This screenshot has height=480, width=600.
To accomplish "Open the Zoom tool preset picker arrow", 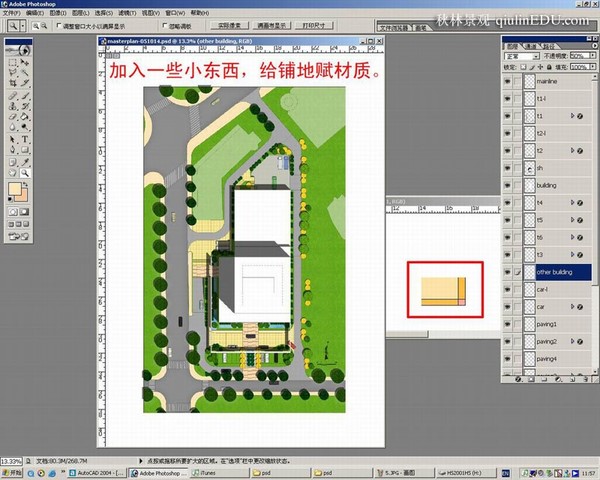I will click(23, 26).
